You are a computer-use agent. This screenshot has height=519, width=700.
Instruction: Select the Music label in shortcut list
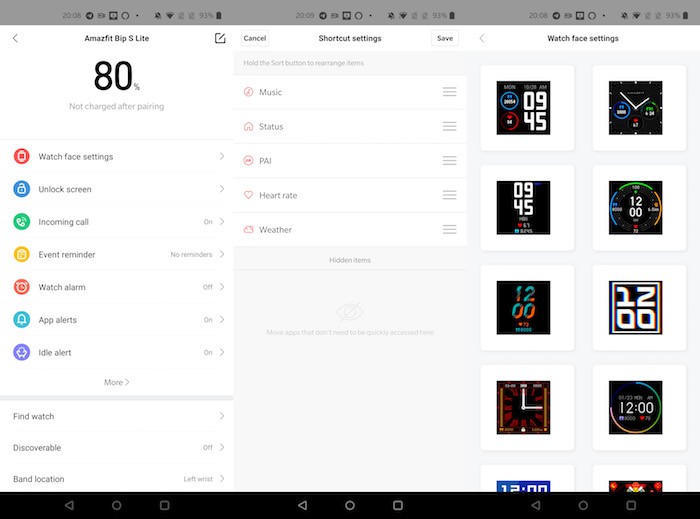(x=271, y=92)
